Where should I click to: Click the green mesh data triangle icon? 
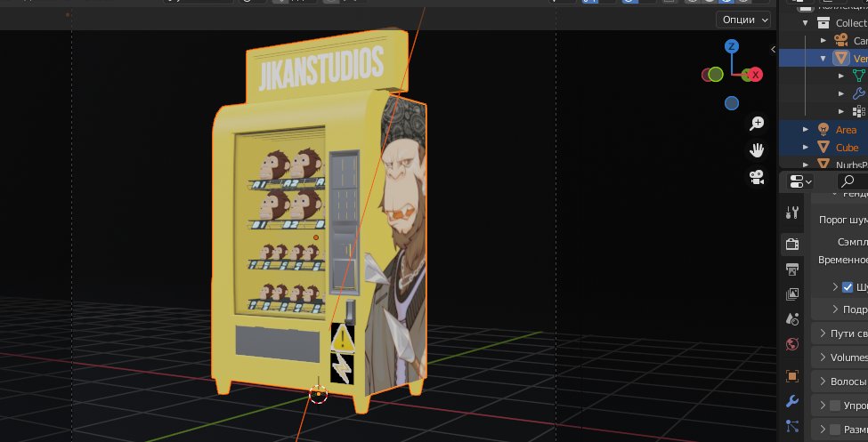[859, 76]
